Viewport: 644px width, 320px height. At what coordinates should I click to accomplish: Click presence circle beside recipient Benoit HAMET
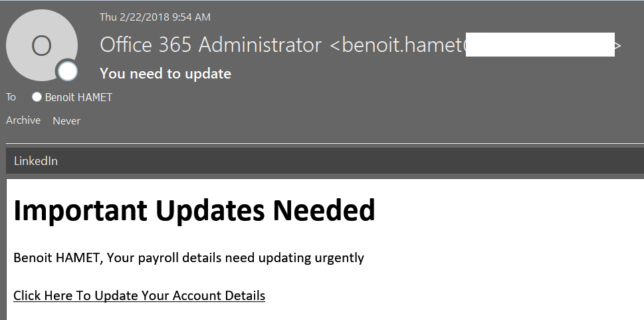click(37, 97)
